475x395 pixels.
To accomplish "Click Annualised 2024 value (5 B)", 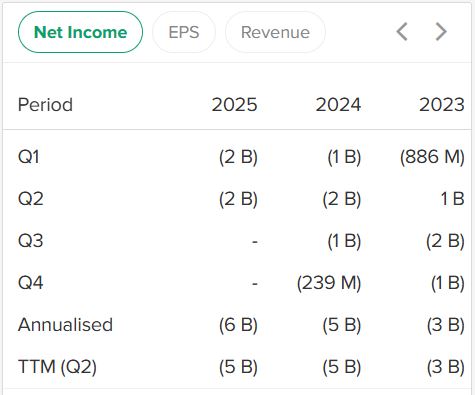I will click(342, 325).
